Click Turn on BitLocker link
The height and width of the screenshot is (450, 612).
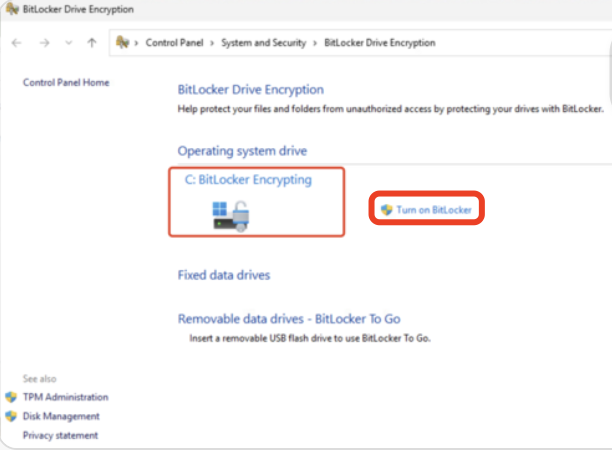434,210
